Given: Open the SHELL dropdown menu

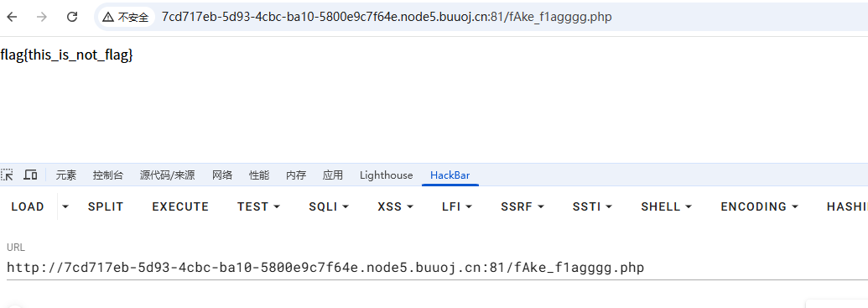Looking at the screenshot, I should (x=667, y=206).
